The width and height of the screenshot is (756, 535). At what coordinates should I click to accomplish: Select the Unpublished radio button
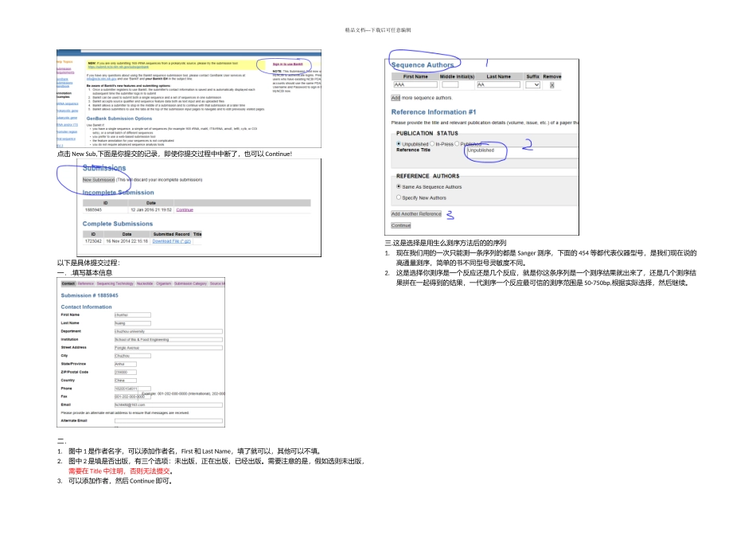tap(399, 144)
